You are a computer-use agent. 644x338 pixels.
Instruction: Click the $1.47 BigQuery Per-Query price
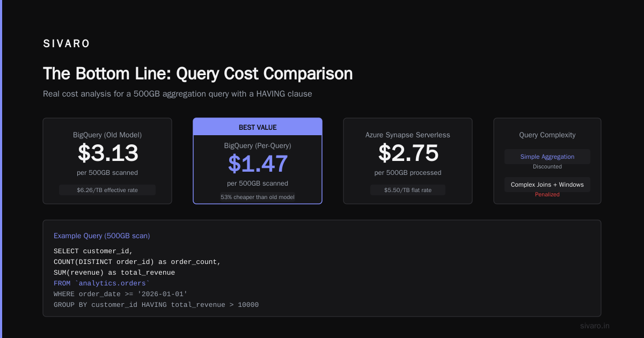(258, 164)
